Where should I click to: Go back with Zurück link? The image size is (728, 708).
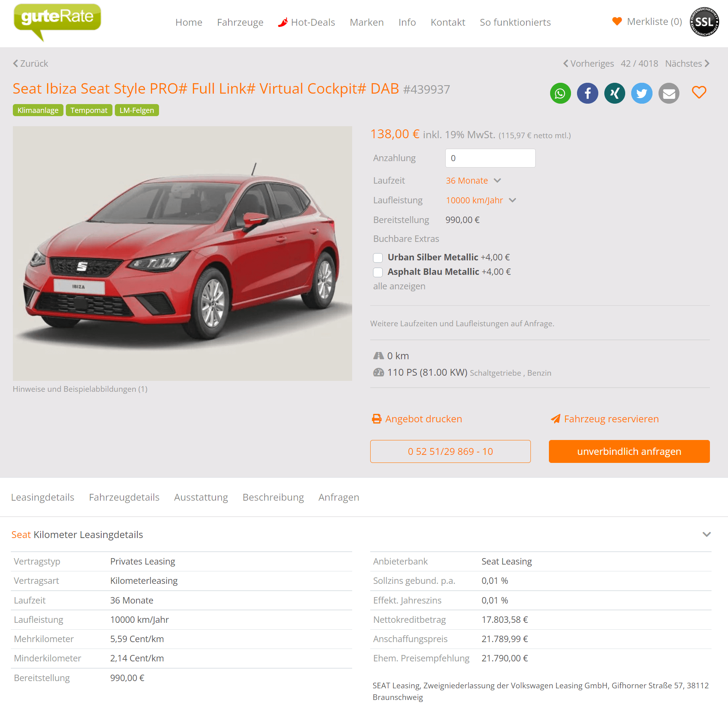31,63
